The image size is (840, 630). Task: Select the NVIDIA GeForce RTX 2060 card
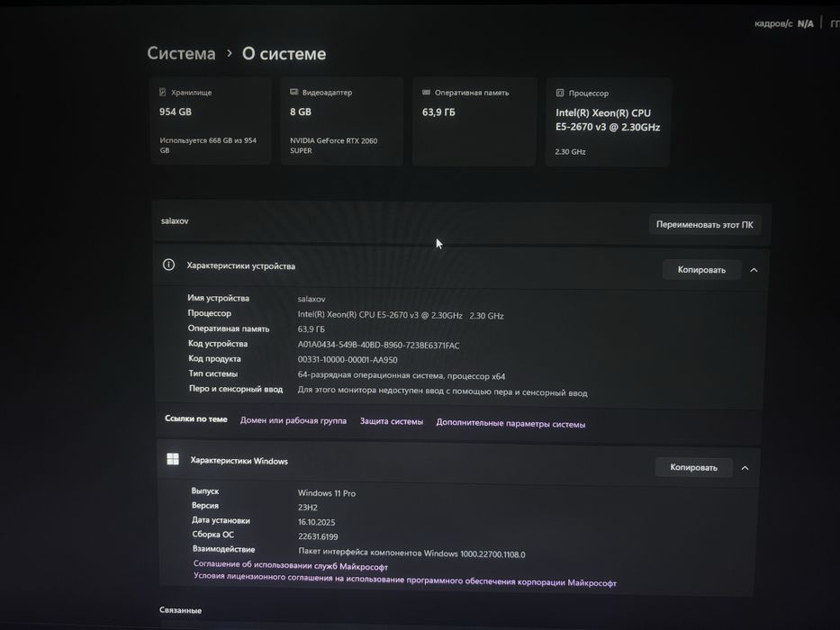coord(342,121)
